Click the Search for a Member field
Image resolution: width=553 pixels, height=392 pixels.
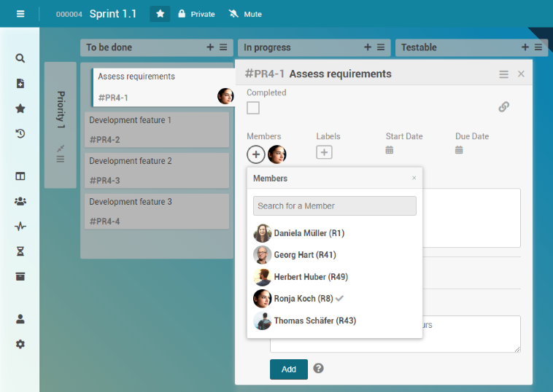pos(334,205)
